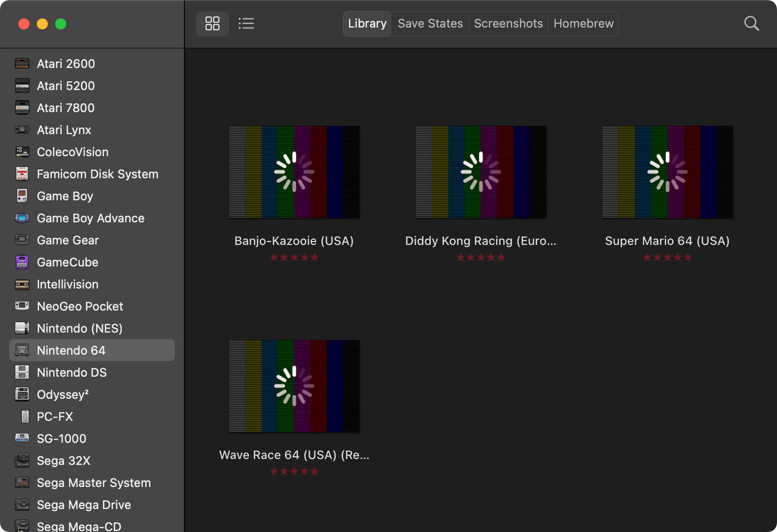Click the NeoGeo Pocket icon

coord(22,306)
